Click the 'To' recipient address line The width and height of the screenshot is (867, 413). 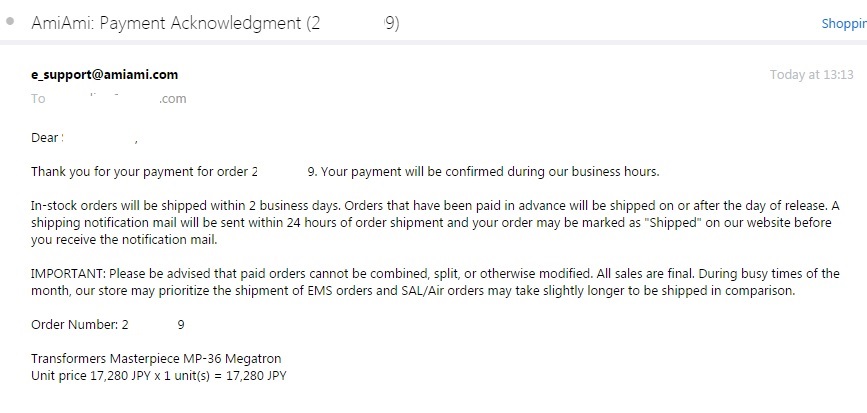click(x=108, y=98)
